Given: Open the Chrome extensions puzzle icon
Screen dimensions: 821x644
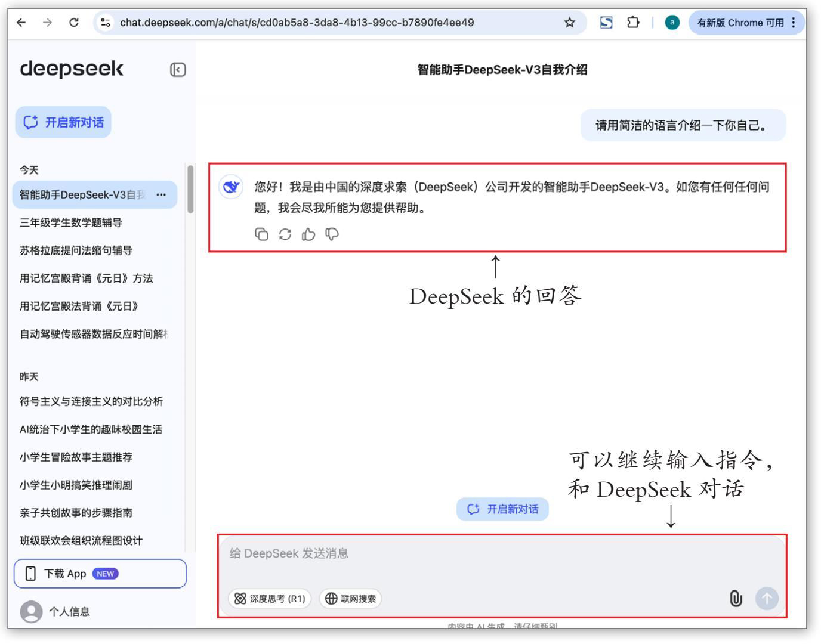Looking at the screenshot, I should tap(633, 23).
